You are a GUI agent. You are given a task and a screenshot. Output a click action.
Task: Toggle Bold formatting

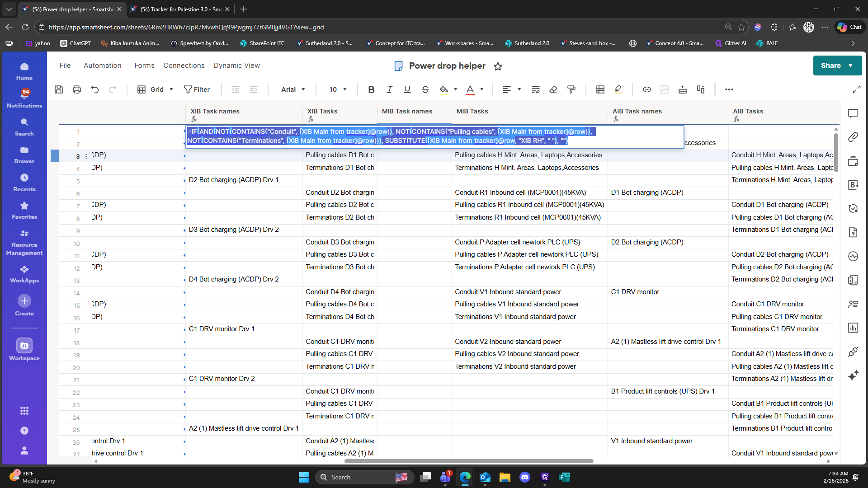pos(371,89)
